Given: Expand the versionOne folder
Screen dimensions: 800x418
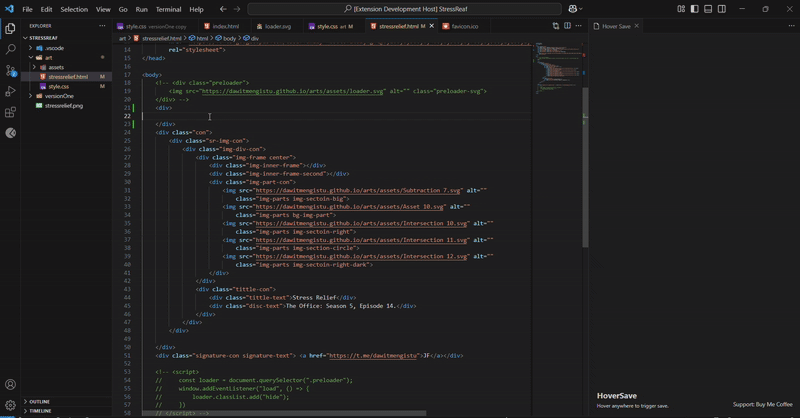Looking at the screenshot, I should 30,96.
